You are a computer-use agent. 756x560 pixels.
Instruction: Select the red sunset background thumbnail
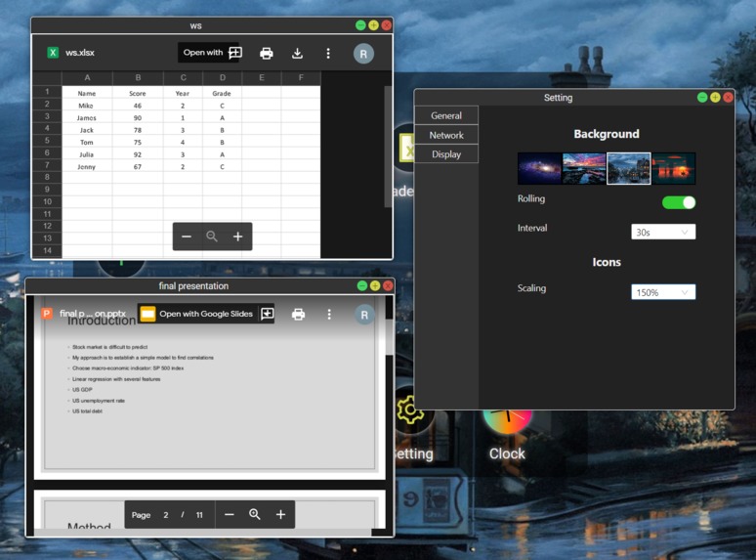pos(674,168)
